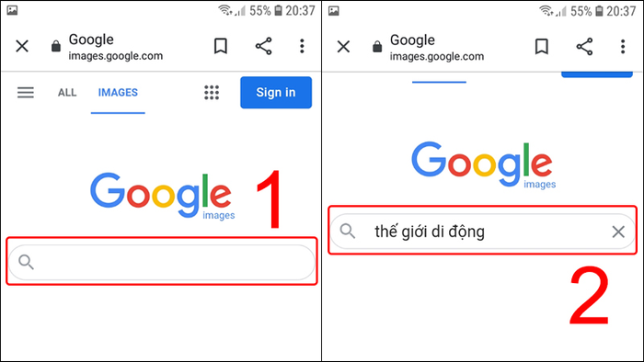Switch to the ALL tab

pos(67,92)
